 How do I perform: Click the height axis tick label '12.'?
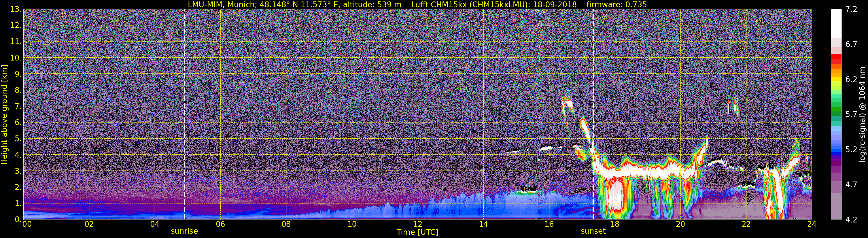click(16, 25)
